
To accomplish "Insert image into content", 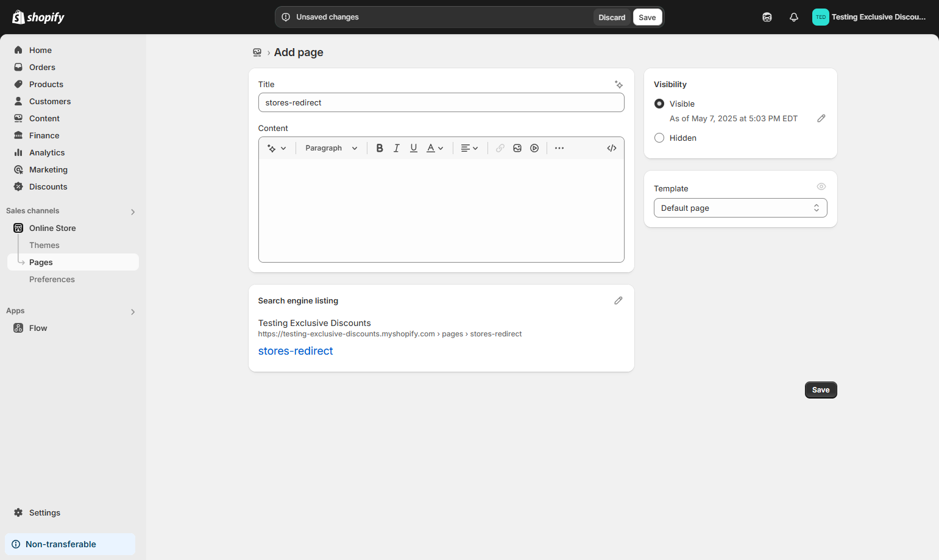I will (x=517, y=148).
